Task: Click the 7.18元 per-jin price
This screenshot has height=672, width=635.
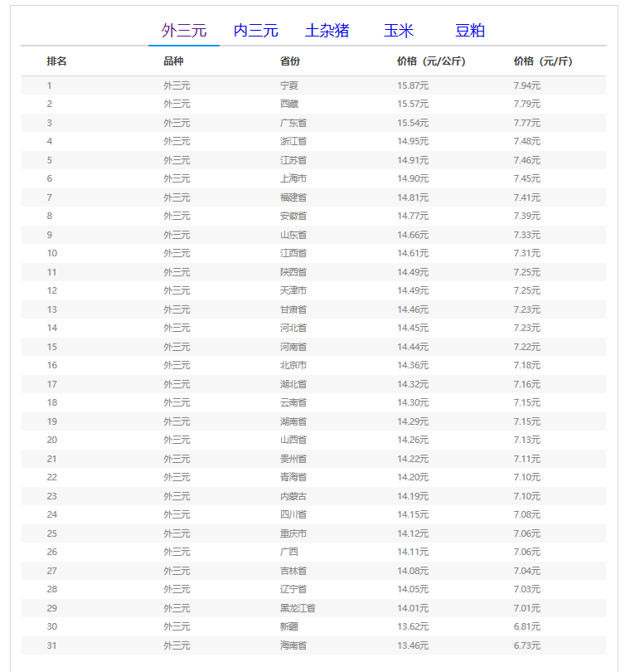Action: click(527, 365)
